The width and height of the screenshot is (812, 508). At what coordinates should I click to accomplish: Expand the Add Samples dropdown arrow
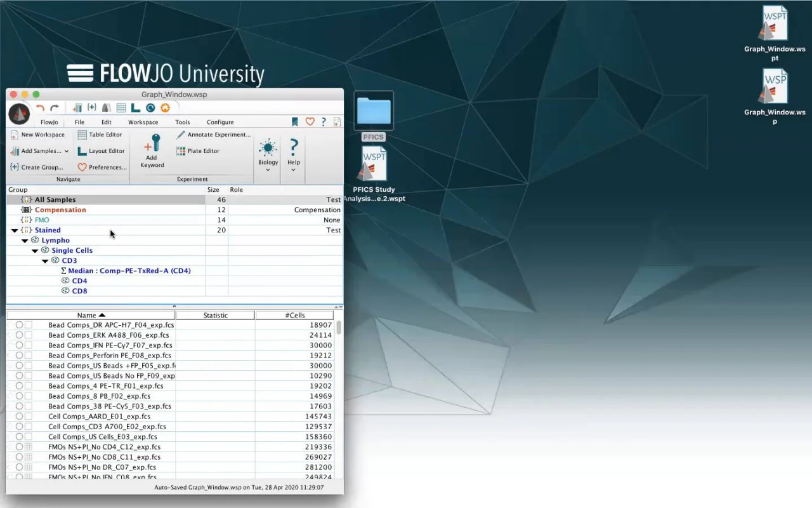tap(67, 151)
